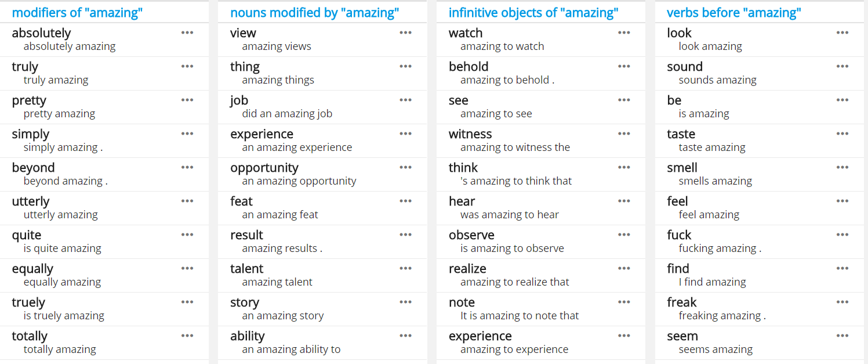Open the three-dot menu for "absolutely"
The height and width of the screenshot is (364, 868).
187,33
